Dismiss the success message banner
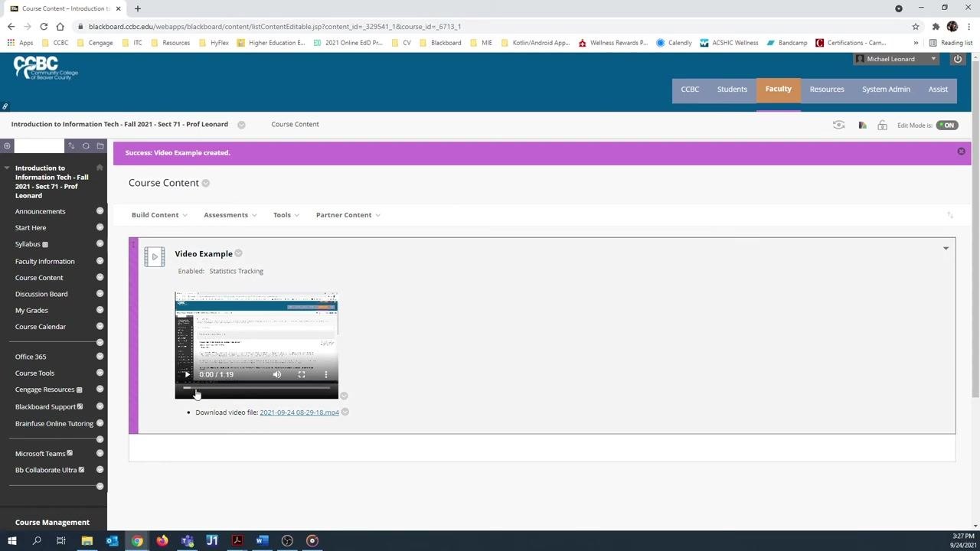 (x=961, y=152)
